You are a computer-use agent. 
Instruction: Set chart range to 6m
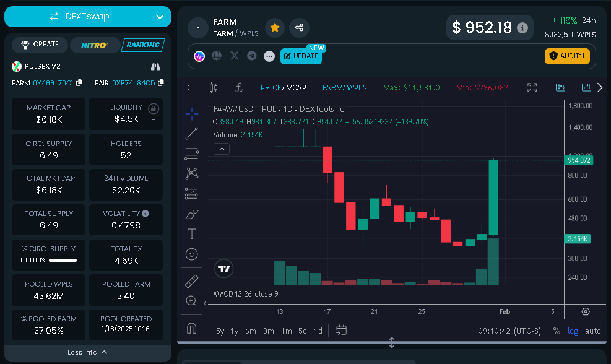click(251, 331)
